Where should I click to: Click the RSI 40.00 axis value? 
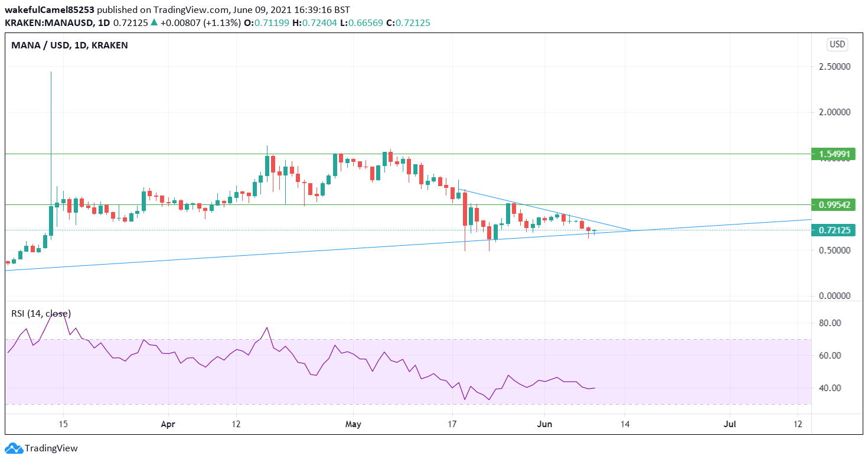click(x=830, y=388)
